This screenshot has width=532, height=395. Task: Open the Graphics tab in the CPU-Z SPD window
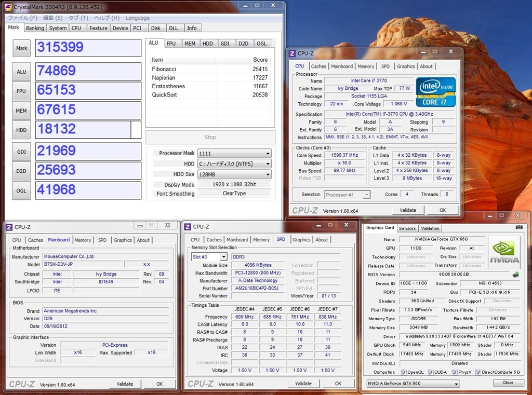point(301,240)
